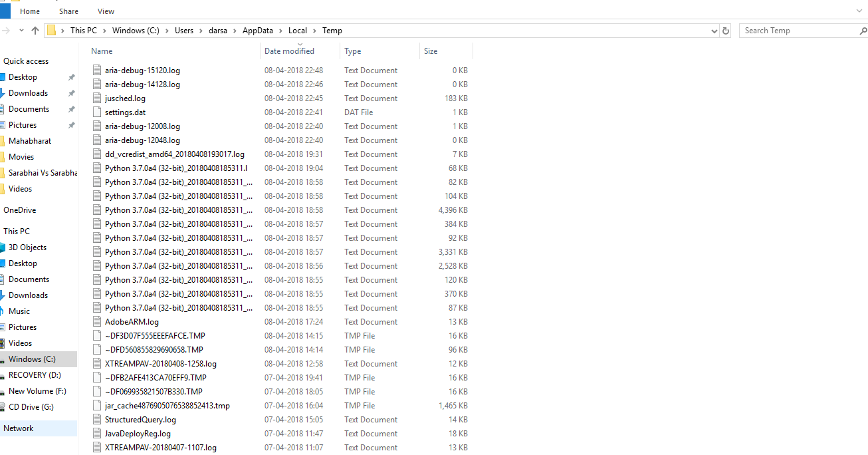Click file icon of aria-debug-15120.log
Image resolution: width=868 pixels, height=455 pixels.
(x=97, y=71)
